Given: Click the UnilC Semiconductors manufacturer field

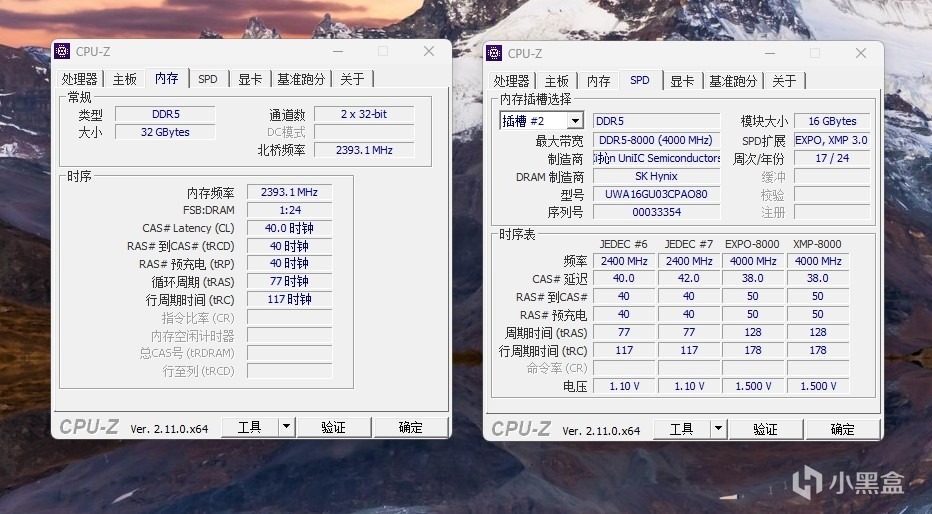Looking at the screenshot, I should (656, 158).
